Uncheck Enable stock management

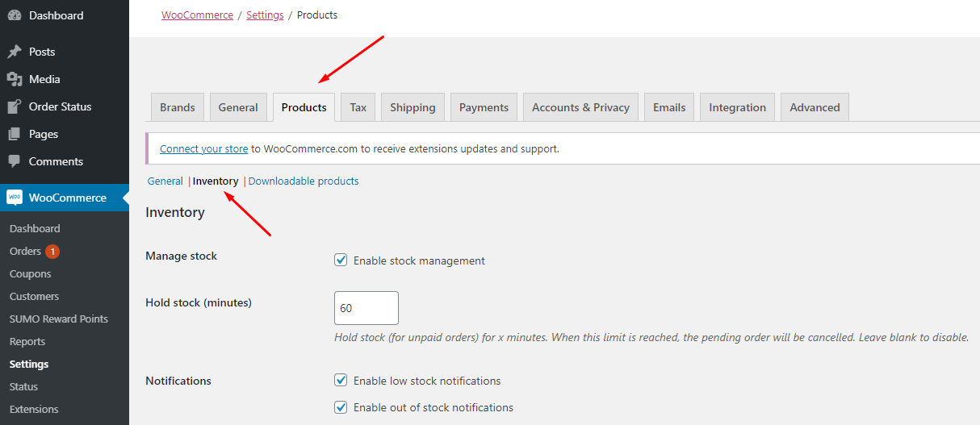pos(341,260)
